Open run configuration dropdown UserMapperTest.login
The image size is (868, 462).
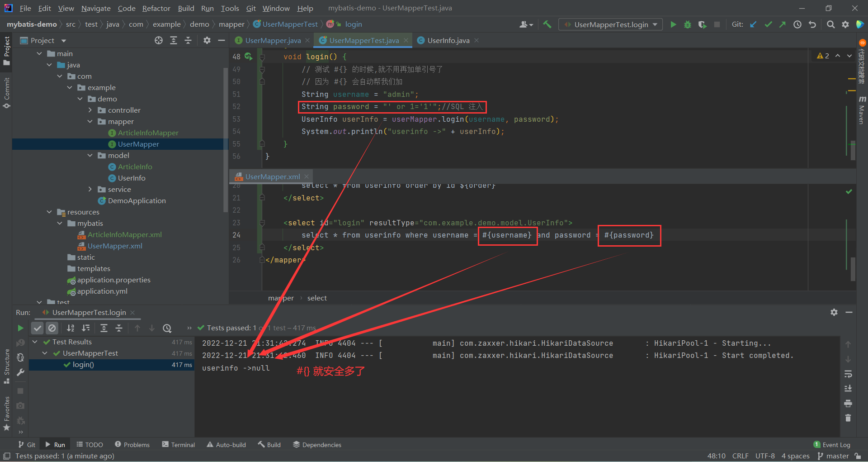611,24
